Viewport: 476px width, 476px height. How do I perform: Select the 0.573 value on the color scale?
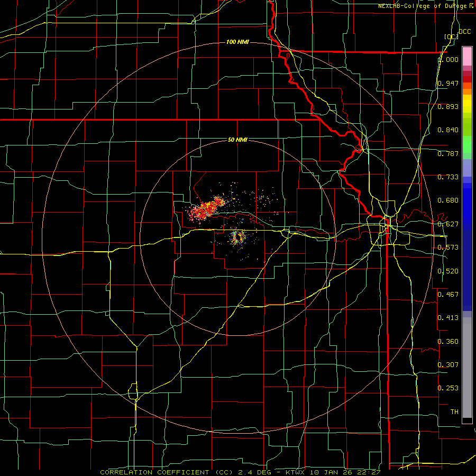click(448, 248)
